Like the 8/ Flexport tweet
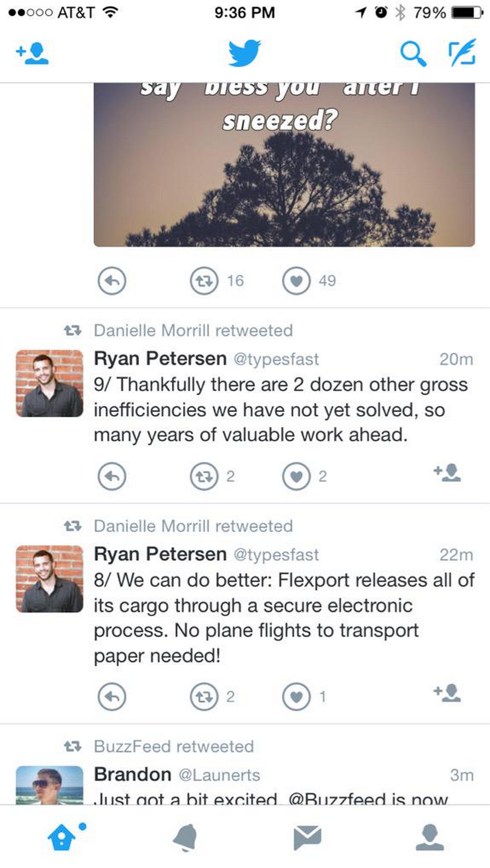 click(x=296, y=697)
